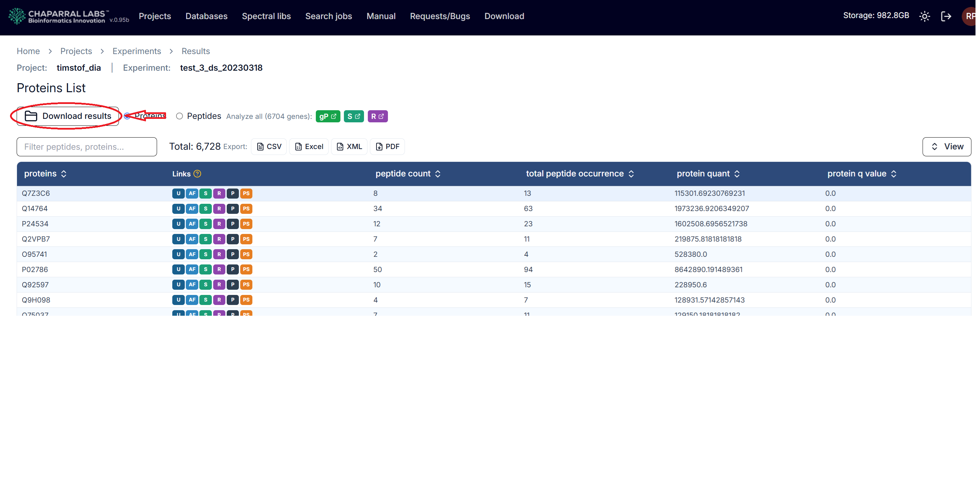This screenshot has width=980, height=480.
Task: Click the purple R analyze-all button
Action: pyautogui.click(x=378, y=116)
